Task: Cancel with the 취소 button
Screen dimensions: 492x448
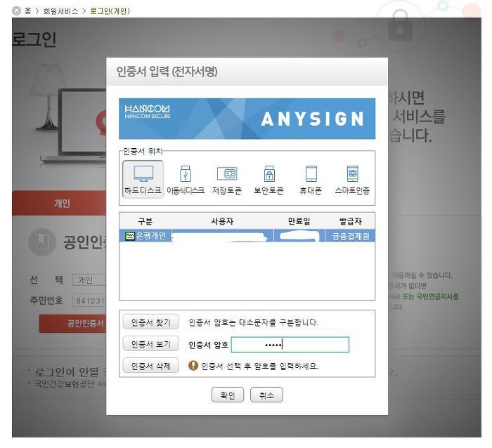Action: click(x=266, y=395)
